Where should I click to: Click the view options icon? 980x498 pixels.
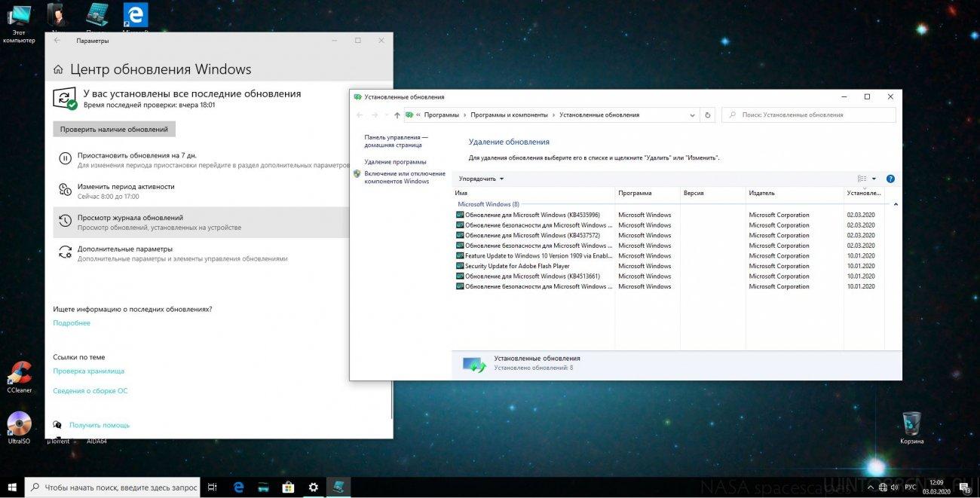[x=862, y=179]
